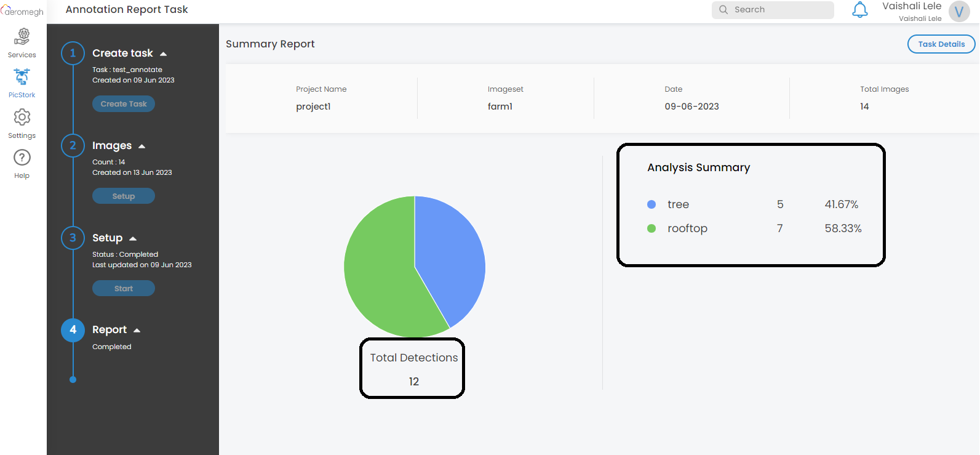980x455 pixels.
Task: Open the Services icon in sidebar
Action: tap(22, 37)
